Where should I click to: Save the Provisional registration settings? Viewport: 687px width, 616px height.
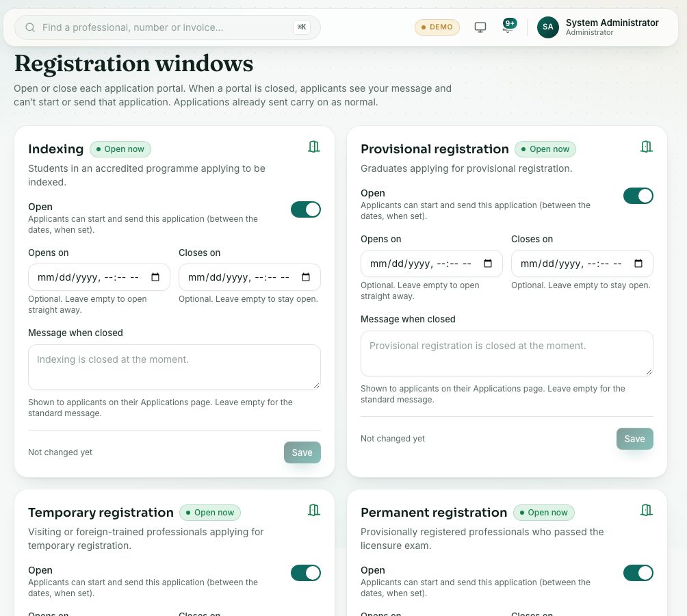coord(635,439)
